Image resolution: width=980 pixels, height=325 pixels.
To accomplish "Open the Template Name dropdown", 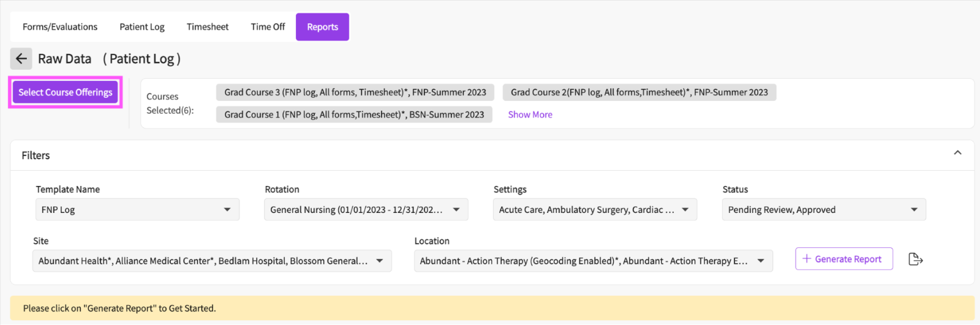I will tap(137, 210).
